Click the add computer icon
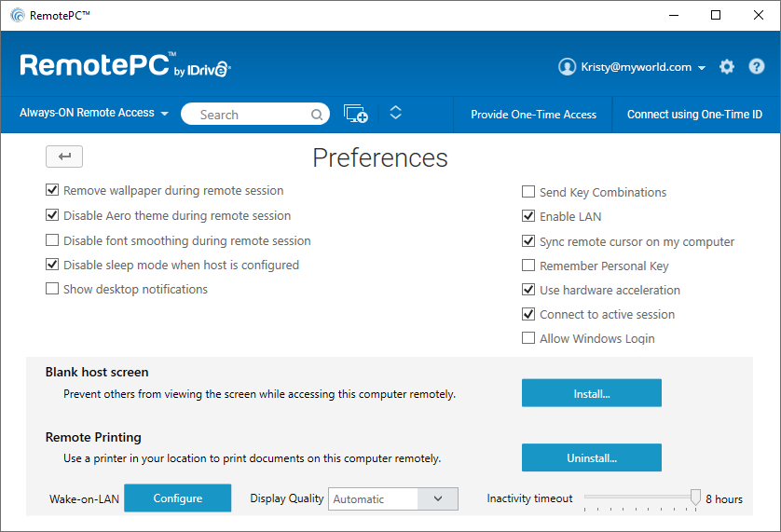Viewport: 781px width, 532px height. pyautogui.click(x=356, y=114)
